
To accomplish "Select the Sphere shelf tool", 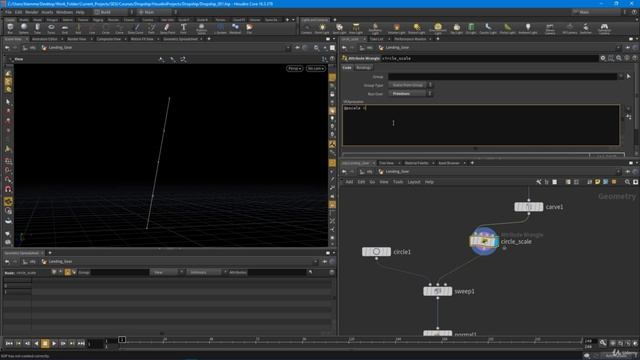I will 24,28.
